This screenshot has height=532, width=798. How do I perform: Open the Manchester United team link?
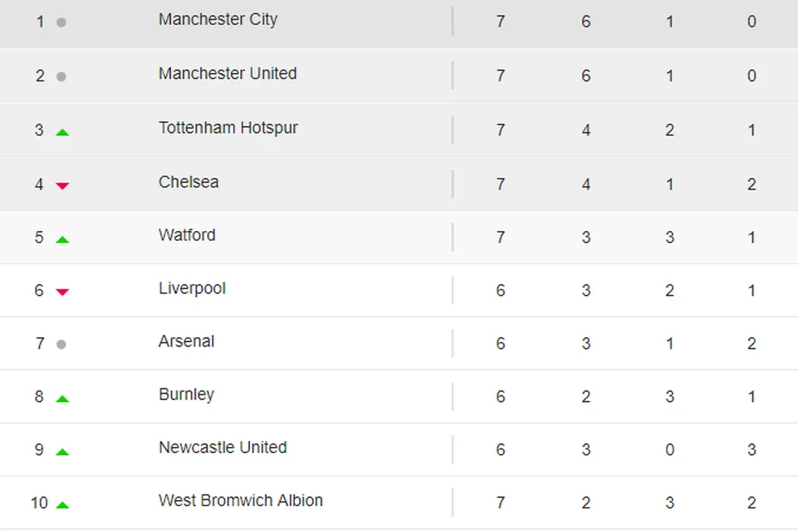pos(227,74)
